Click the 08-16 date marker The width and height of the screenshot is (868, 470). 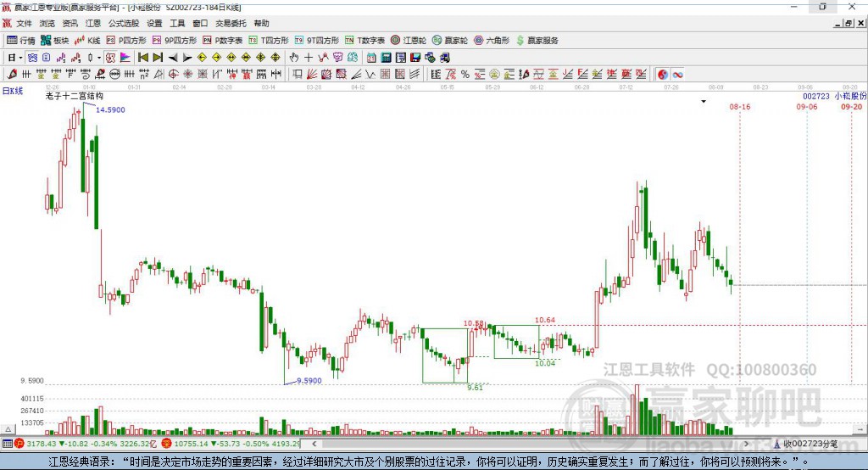point(739,106)
